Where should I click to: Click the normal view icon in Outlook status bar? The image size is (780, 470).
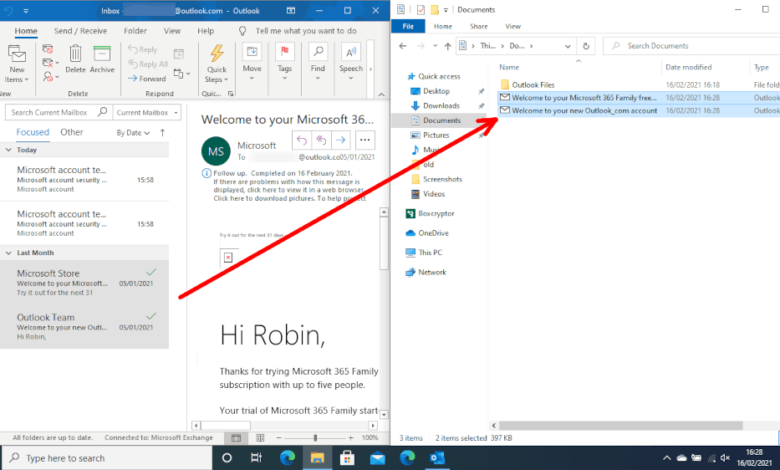[236, 438]
